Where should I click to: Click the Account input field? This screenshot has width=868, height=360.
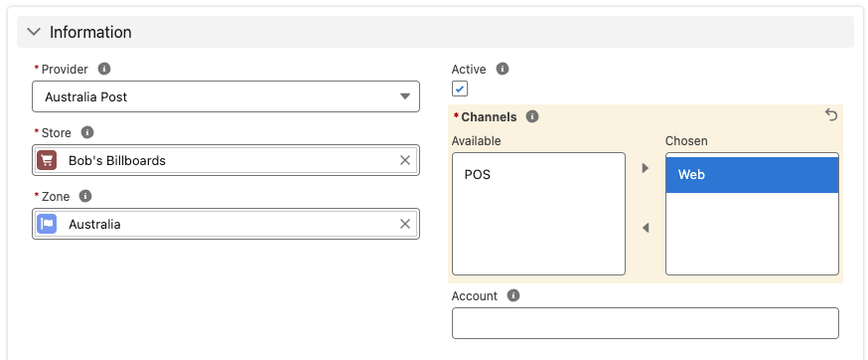tap(645, 323)
